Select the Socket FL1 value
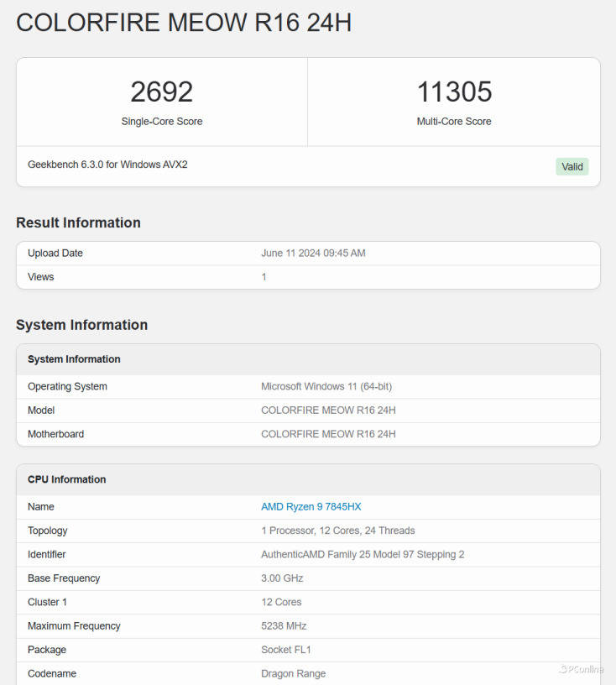The height and width of the screenshot is (685, 616). point(286,650)
